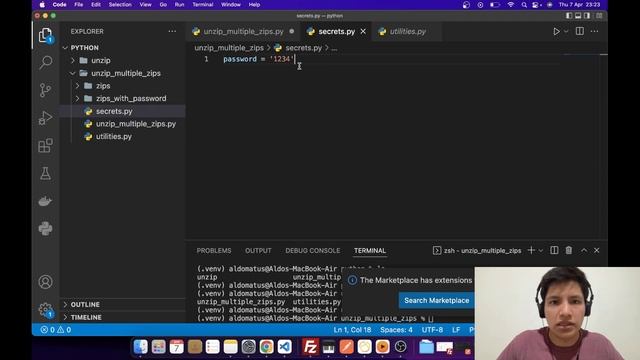Open the PROBLEMS panel tab
640x360 pixels.
tap(214, 251)
